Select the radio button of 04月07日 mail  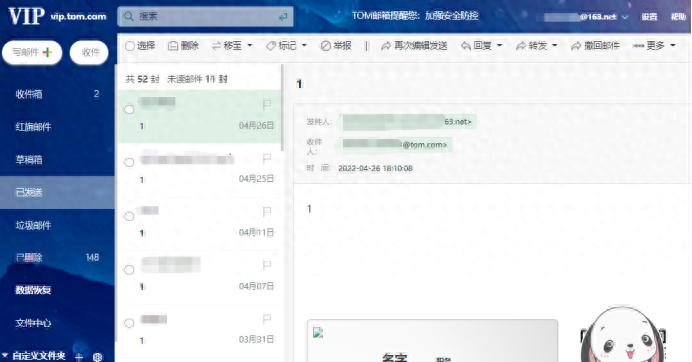(x=129, y=270)
